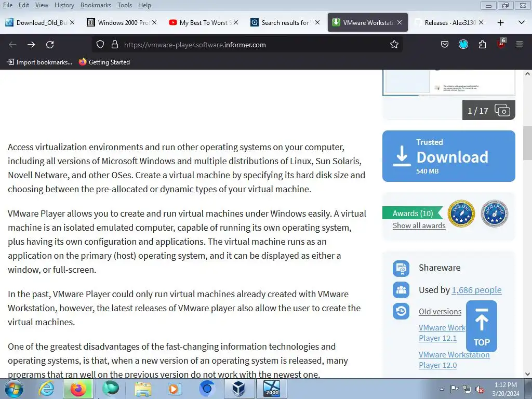Click the round blue toolbar account icon
This screenshot has height=399, width=532.
(x=463, y=45)
